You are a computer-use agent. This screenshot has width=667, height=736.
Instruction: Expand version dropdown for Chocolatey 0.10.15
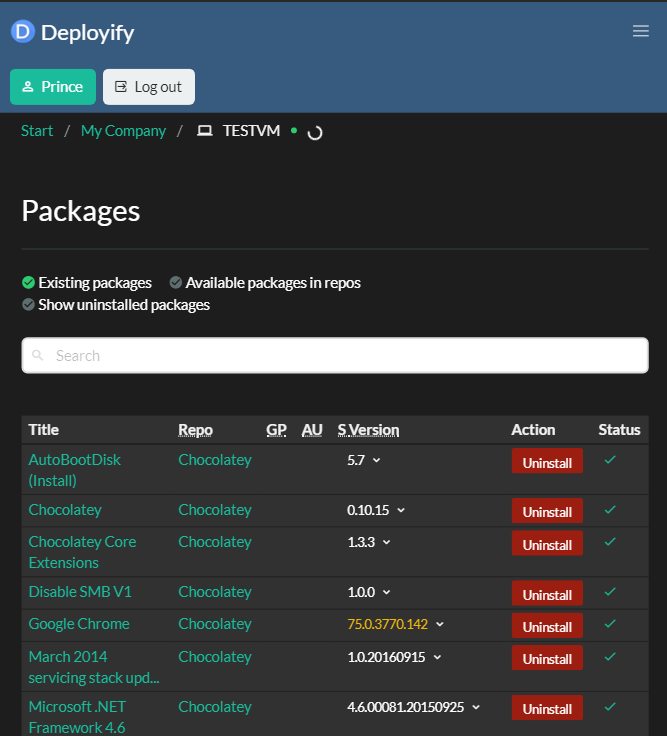point(401,510)
